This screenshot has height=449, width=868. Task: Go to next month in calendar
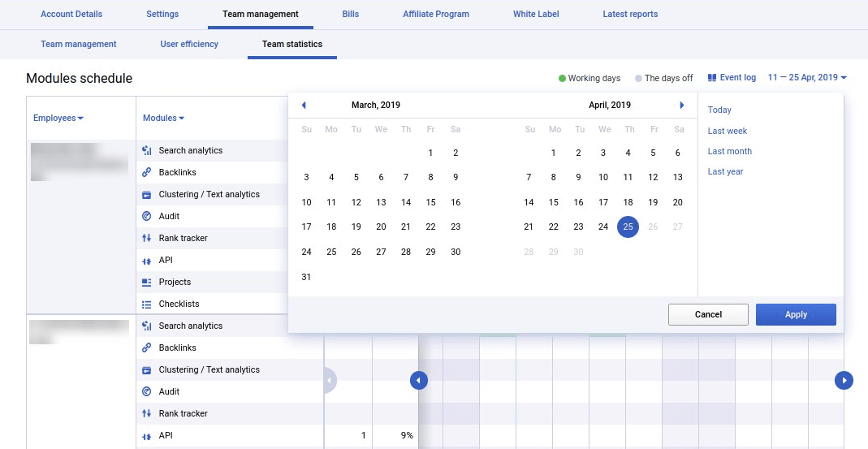[x=682, y=105]
